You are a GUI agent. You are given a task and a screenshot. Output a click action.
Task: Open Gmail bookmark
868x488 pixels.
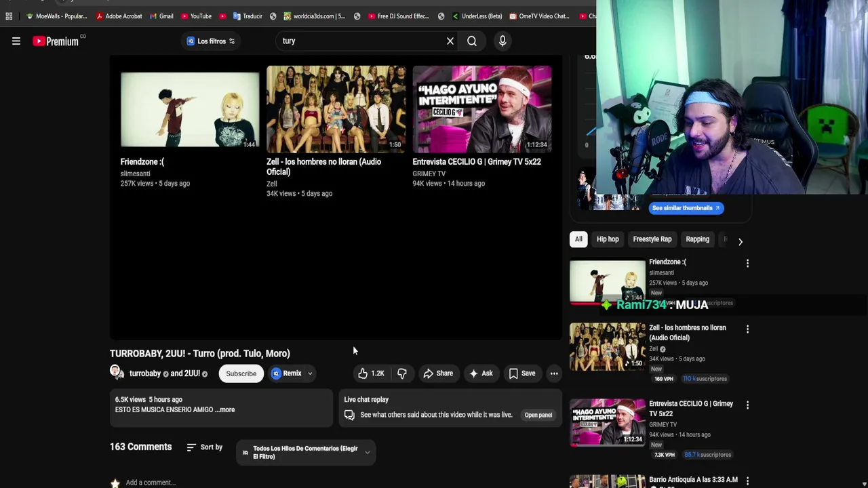(162, 16)
